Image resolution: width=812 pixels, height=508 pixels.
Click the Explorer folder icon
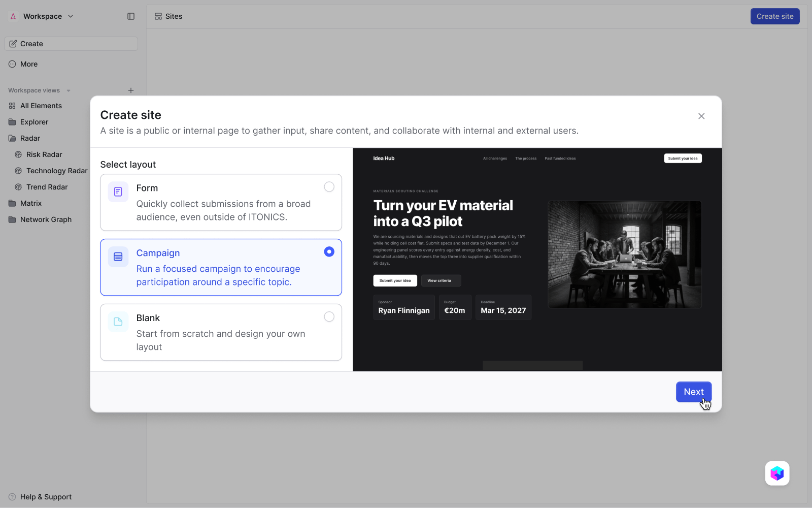coord(12,122)
